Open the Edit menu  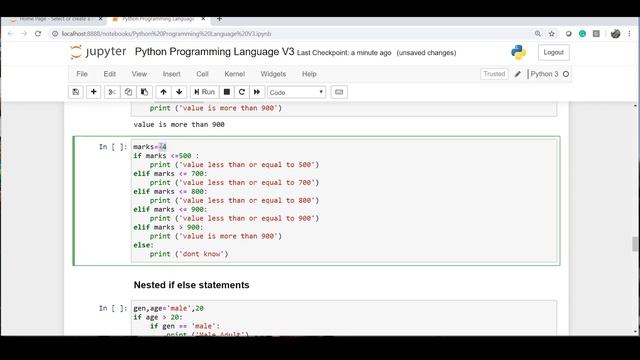pos(109,74)
